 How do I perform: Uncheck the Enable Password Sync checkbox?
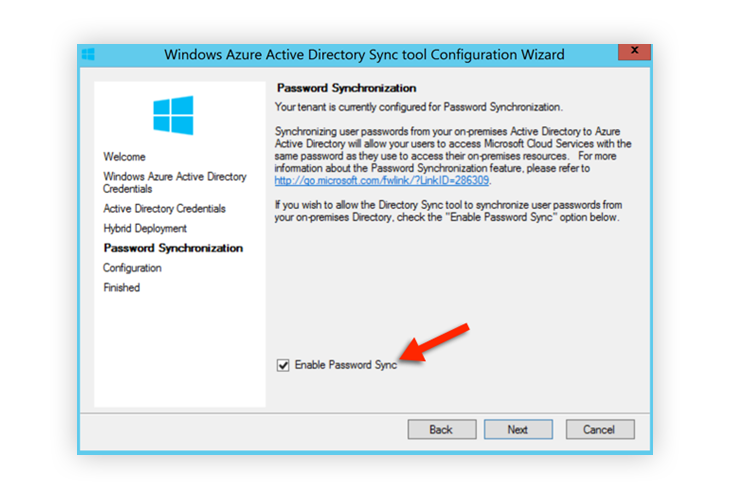283,365
